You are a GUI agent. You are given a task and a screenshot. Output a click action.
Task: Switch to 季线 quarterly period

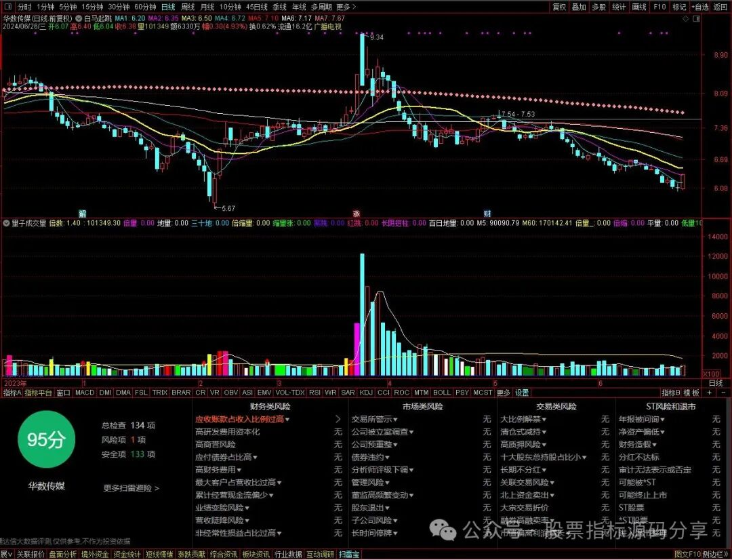(x=280, y=7)
